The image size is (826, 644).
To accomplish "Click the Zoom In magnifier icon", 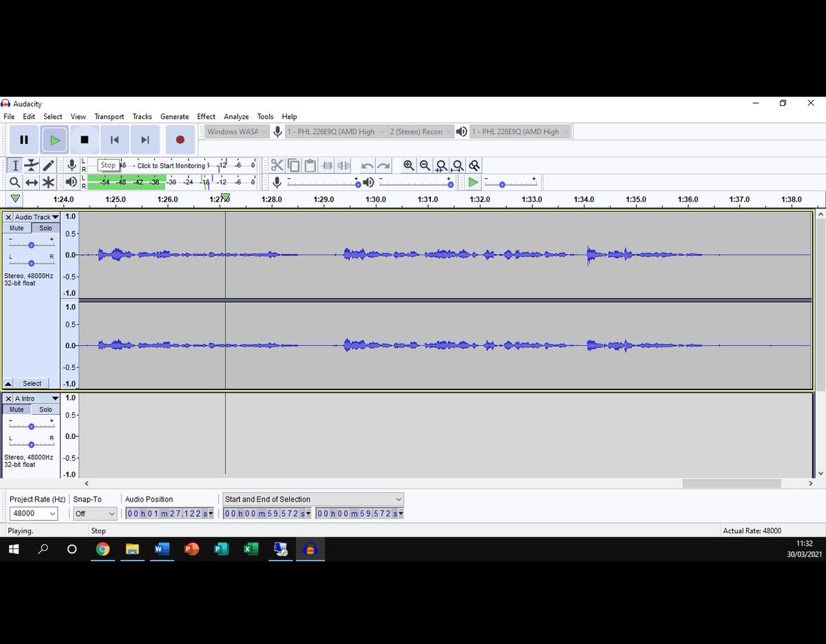I will (x=409, y=165).
